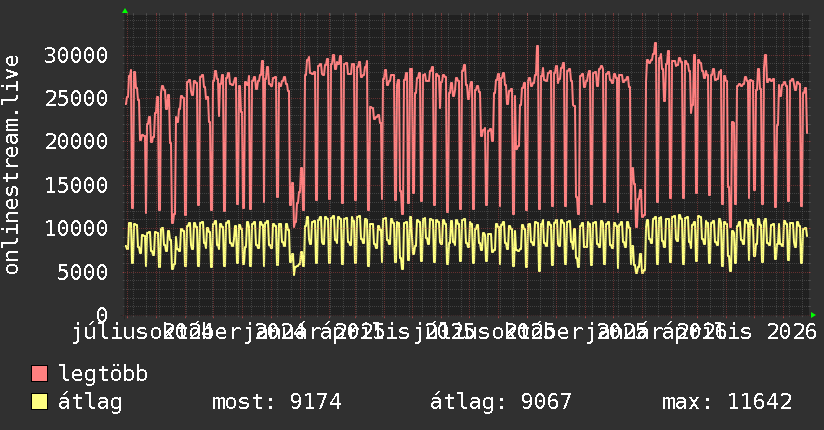Click the vertical 'onlinestream.live' axis title
Viewport: 824px width, 430px height.
tap(11, 165)
